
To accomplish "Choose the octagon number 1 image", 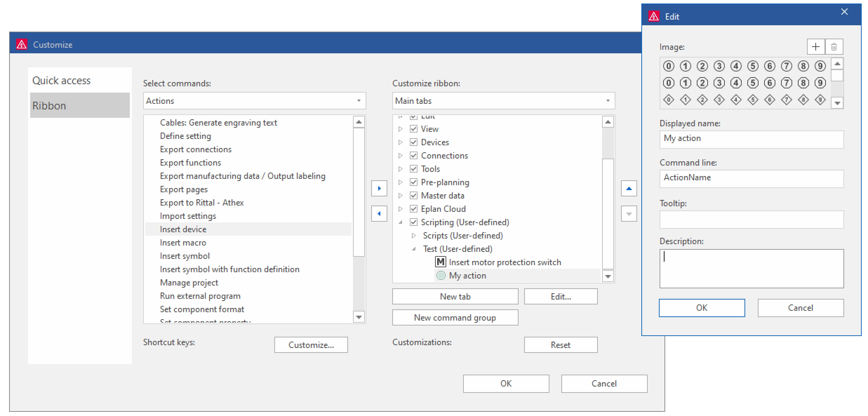I will coord(686,83).
